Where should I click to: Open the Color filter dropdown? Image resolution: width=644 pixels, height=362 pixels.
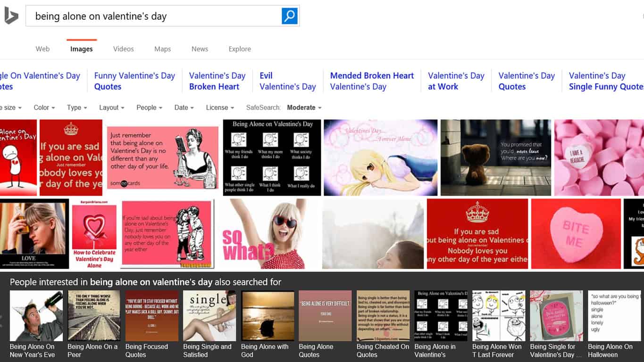point(44,107)
